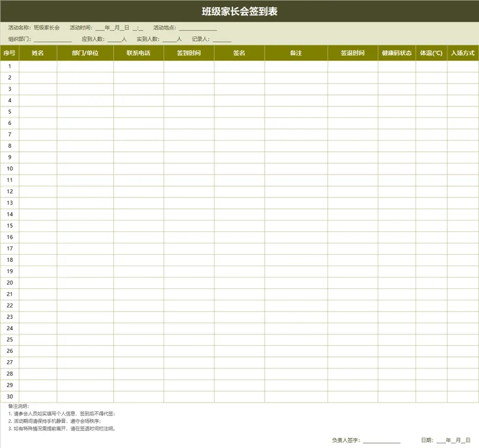Click the 日期 blank at bottom
Image resolution: width=479 pixels, height=448 pixels.
453,440
